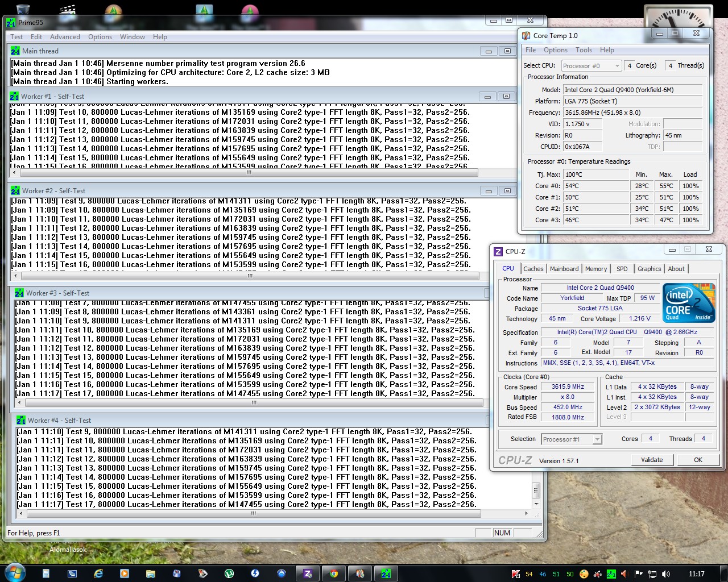This screenshot has height=582, width=728.
Task: Open the File menu in Core Temp
Action: 531,50
